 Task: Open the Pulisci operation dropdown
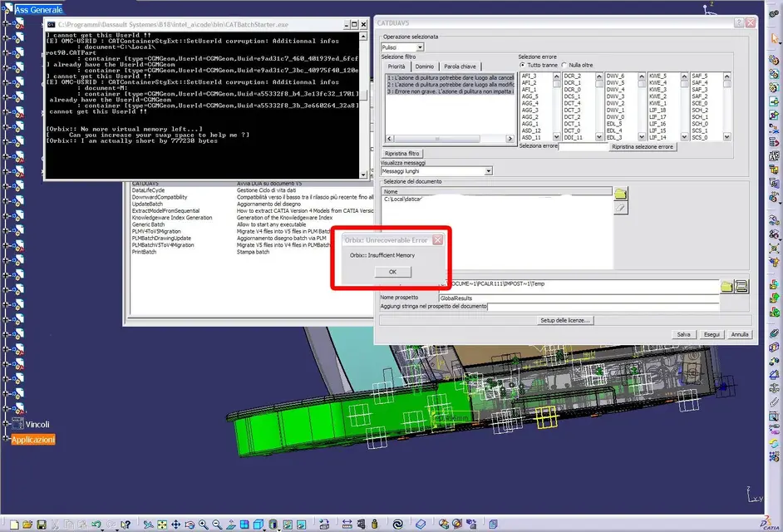pyautogui.click(x=420, y=47)
